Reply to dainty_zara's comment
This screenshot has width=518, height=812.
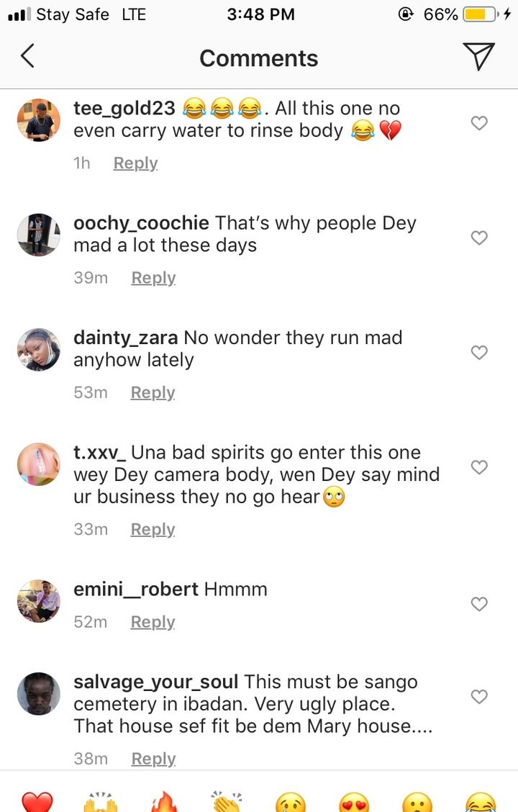(153, 392)
